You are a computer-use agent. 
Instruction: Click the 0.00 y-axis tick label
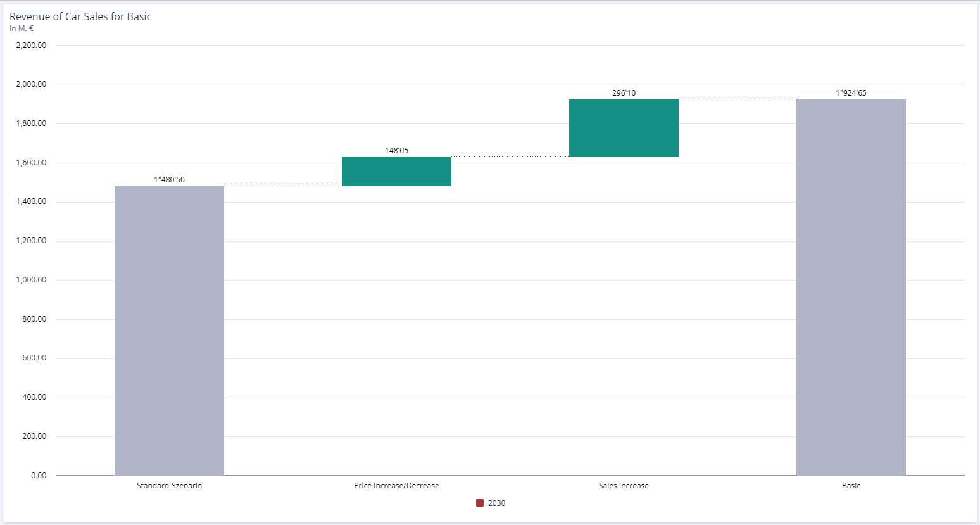point(39,476)
